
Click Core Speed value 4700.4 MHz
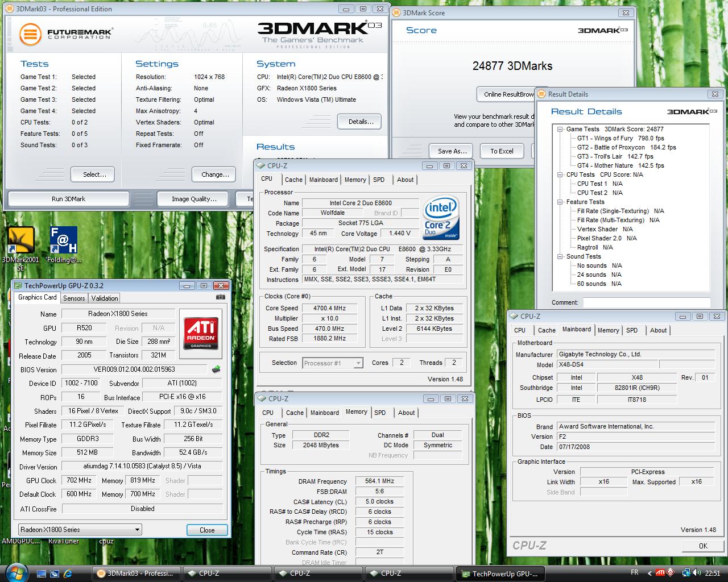click(330, 308)
